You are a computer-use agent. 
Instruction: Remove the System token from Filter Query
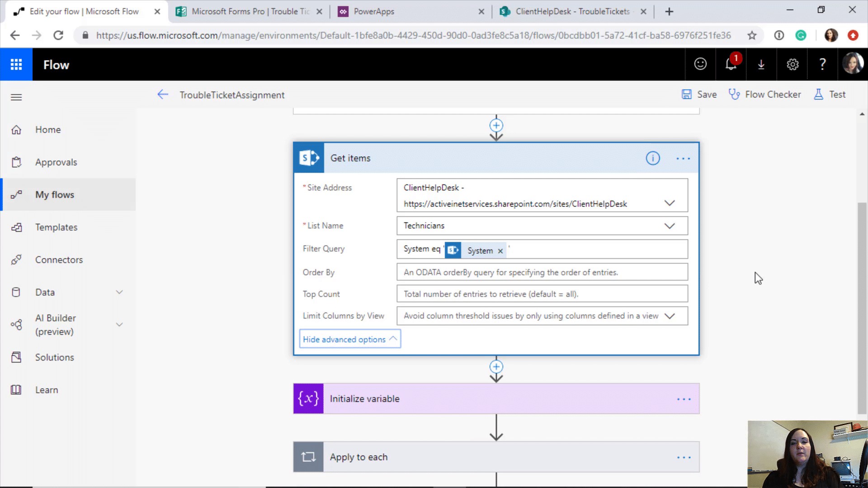tap(500, 251)
